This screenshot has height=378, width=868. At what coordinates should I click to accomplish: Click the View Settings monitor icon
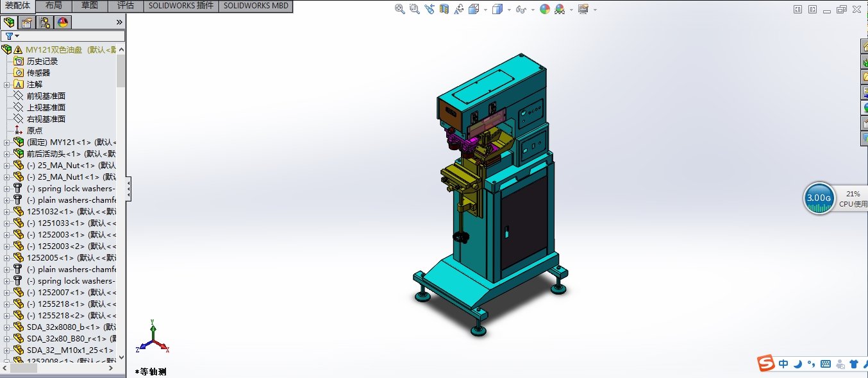point(583,9)
